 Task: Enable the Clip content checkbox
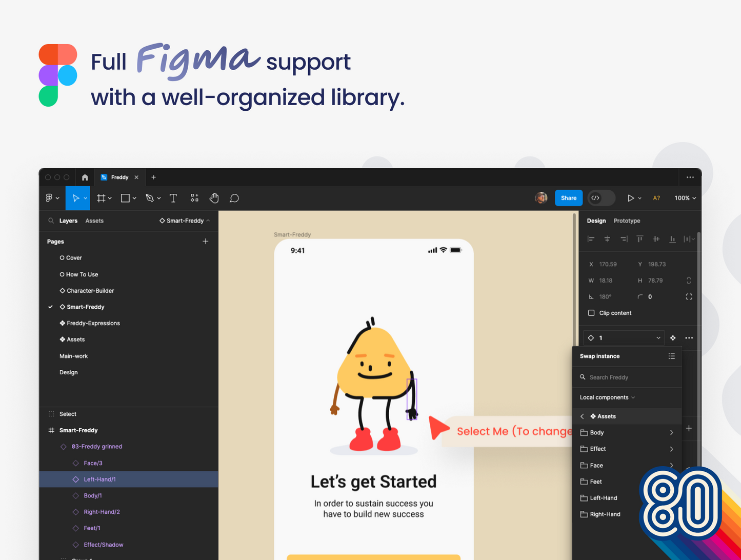pos(591,313)
